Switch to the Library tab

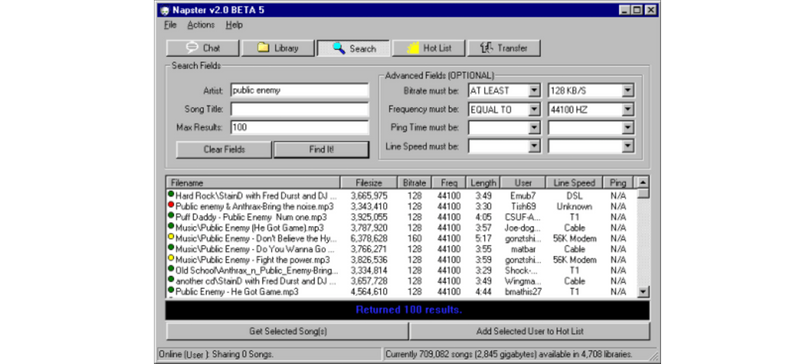[277, 48]
